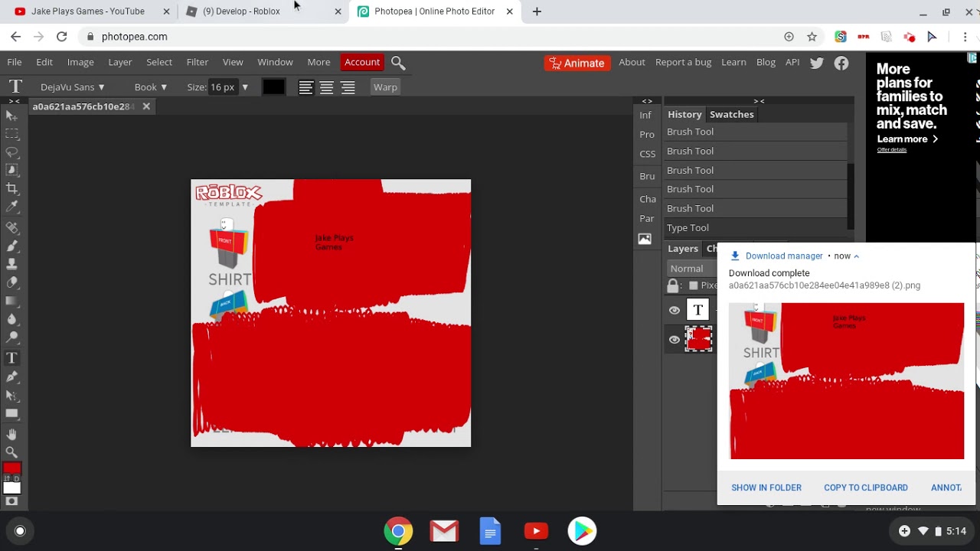The width and height of the screenshot is (980, 551).
Task: Click COPY TO CLIPBOARD in notification
Action: [x=866, y=487]
